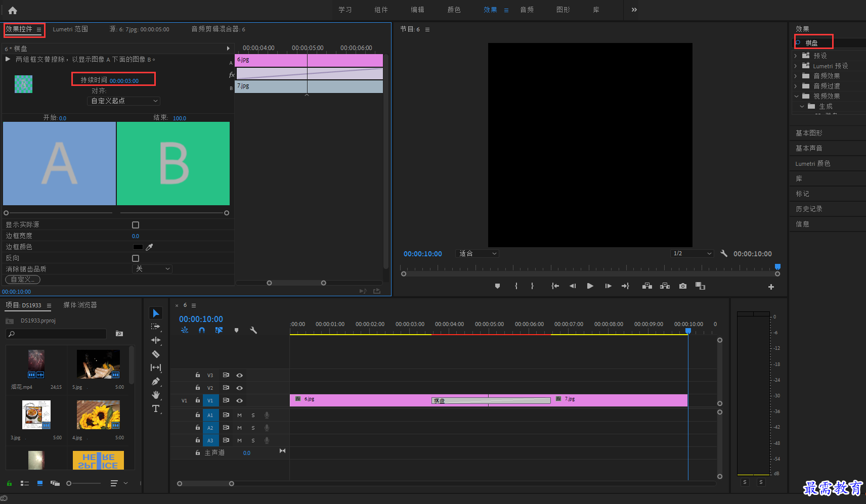Open the Program monitor button editor plus
The width and height of the screenshot is (866, 504).
point(771,287)
